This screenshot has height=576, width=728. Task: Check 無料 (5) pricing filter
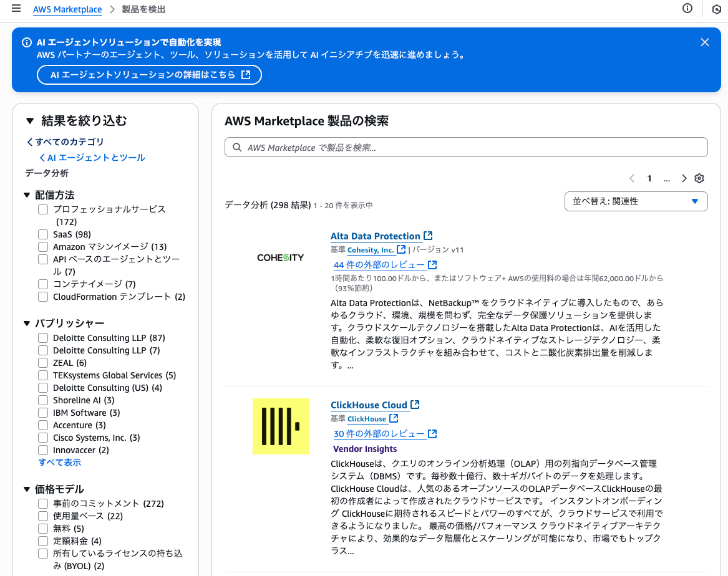pyautogui.click(x=43, y=529)
